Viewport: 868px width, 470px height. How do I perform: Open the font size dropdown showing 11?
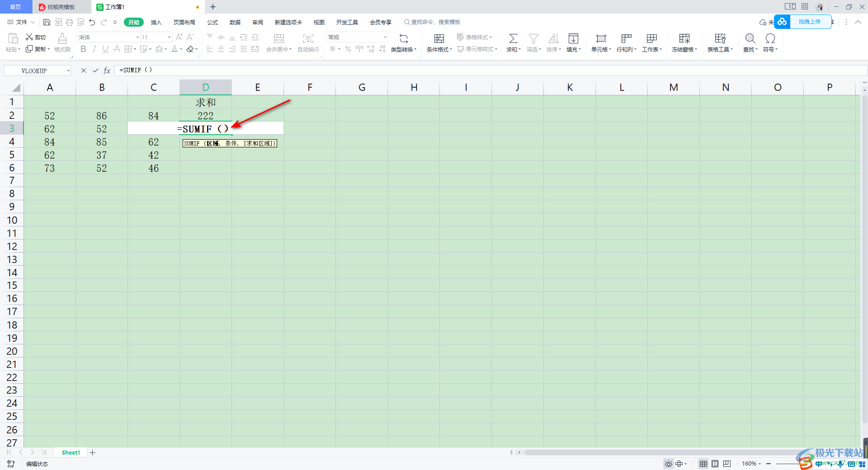point(169,37)
